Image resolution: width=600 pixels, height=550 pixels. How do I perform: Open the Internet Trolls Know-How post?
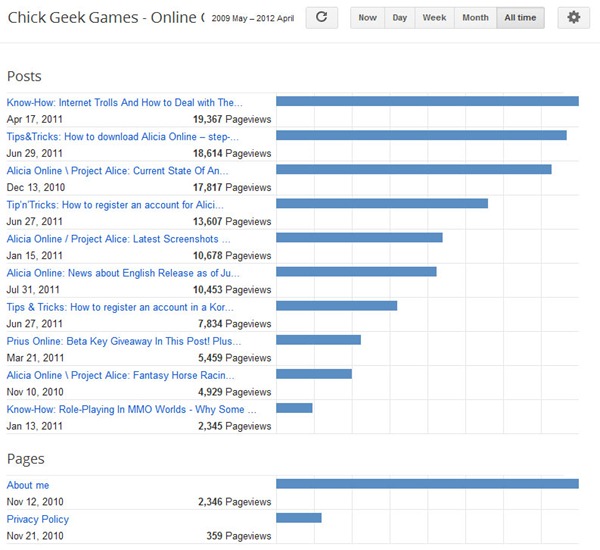pyautogui.click(x=124, y=103)
